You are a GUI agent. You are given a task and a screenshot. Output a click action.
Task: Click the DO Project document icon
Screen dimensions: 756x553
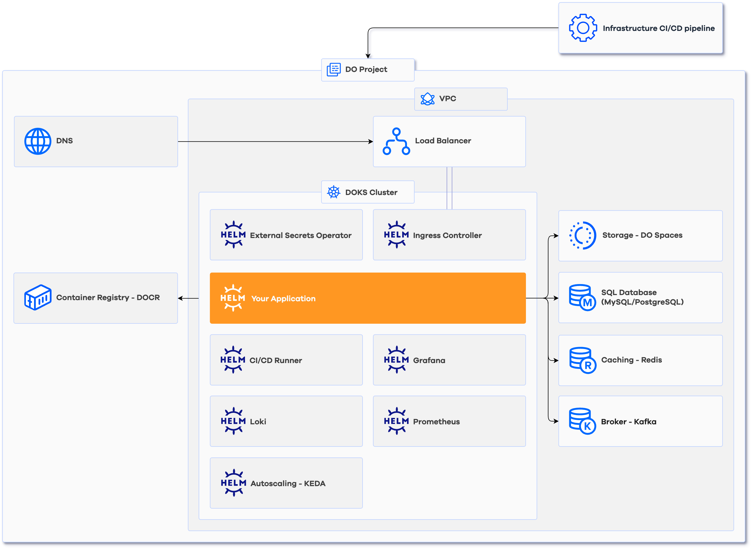(334, 70)
